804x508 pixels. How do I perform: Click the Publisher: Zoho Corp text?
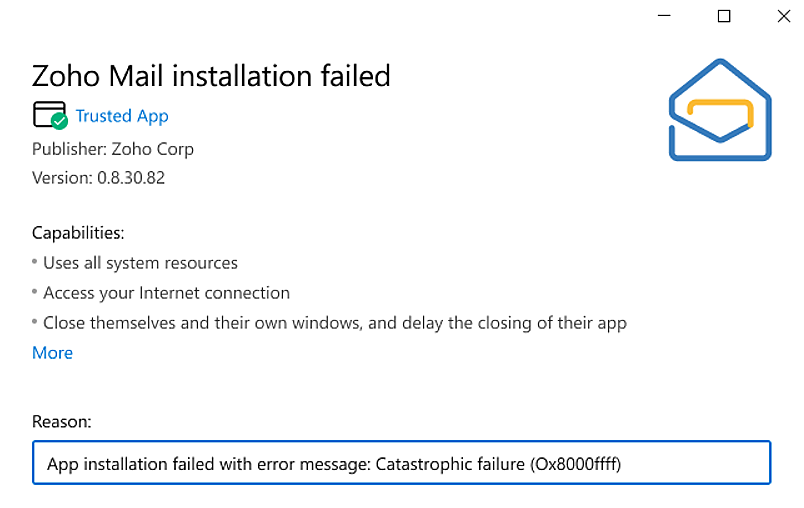pyautogui.click(x=113, y=149)
